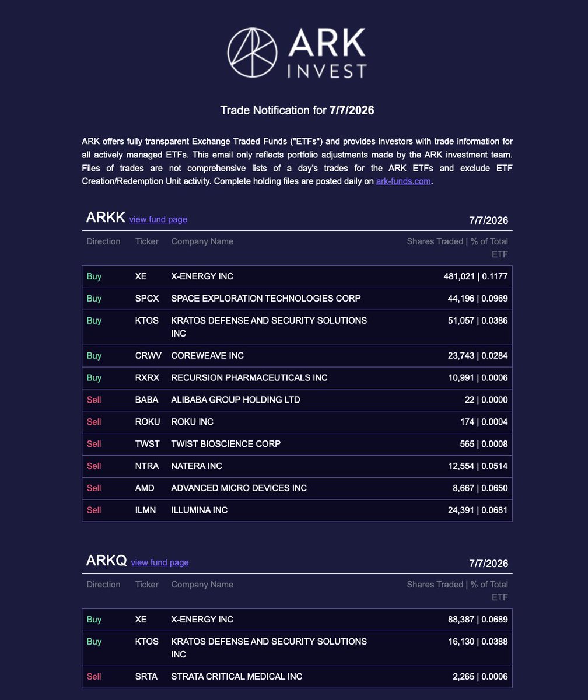Select the BABA sell row
The image size is (588, 700).
[x=297, y=400]
